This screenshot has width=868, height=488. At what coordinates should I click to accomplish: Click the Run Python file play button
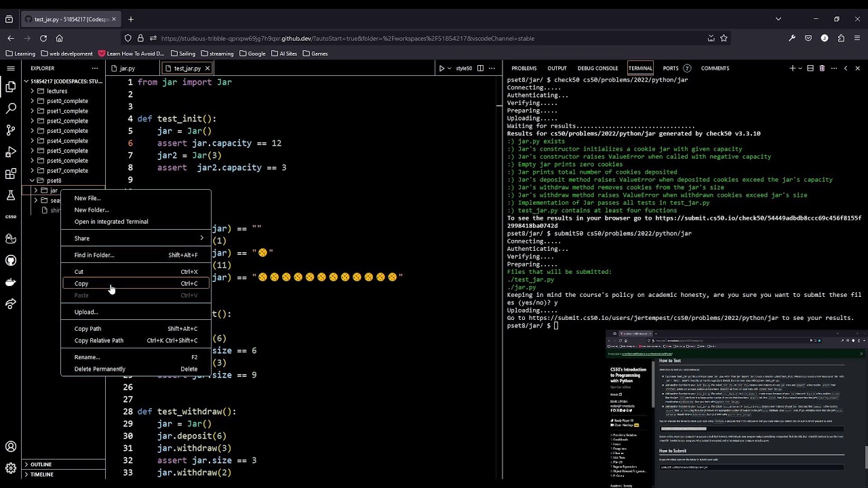click(x=441, y=68)
